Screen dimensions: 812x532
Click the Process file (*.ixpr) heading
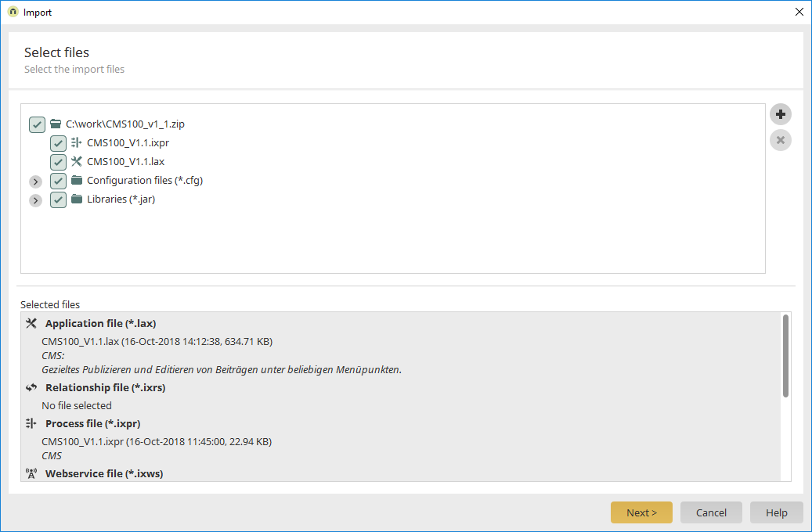pos(93,423)
